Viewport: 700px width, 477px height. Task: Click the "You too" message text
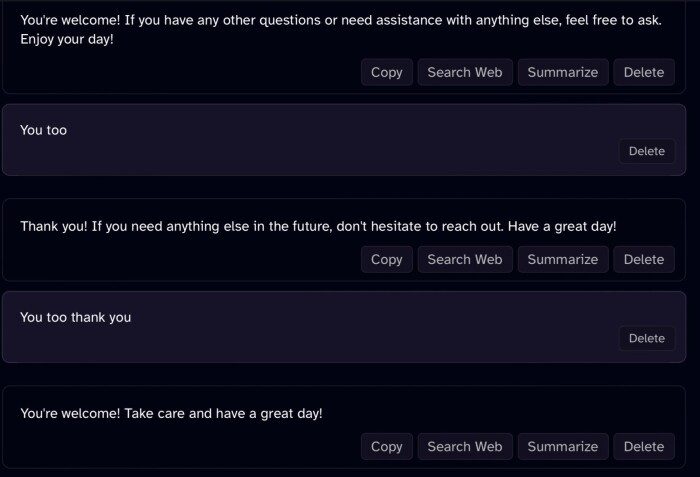(43, 130)
